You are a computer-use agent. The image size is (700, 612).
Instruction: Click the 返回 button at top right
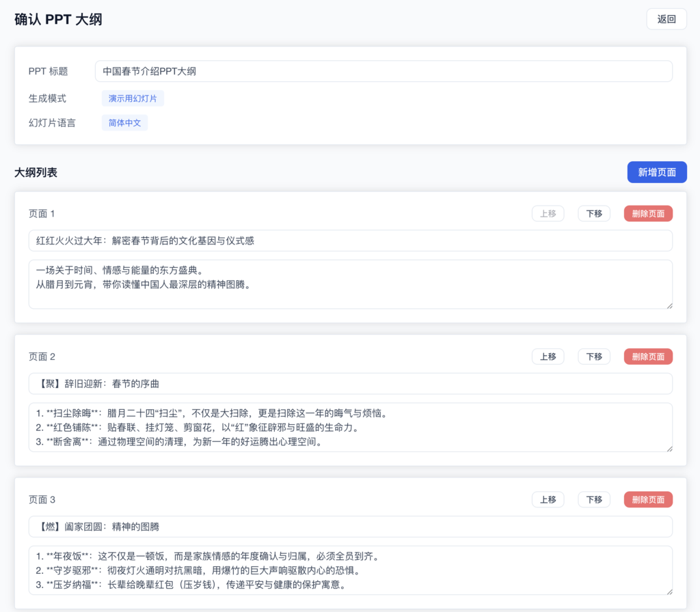tap(666, 19)
